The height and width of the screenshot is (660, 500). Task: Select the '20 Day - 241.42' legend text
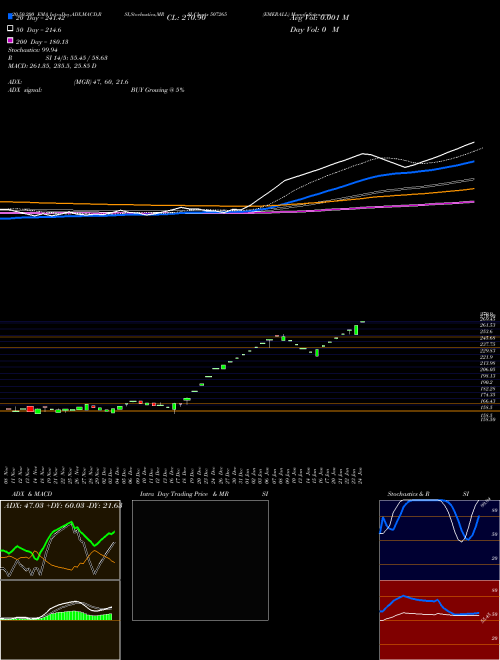click(x=40, y=18)
